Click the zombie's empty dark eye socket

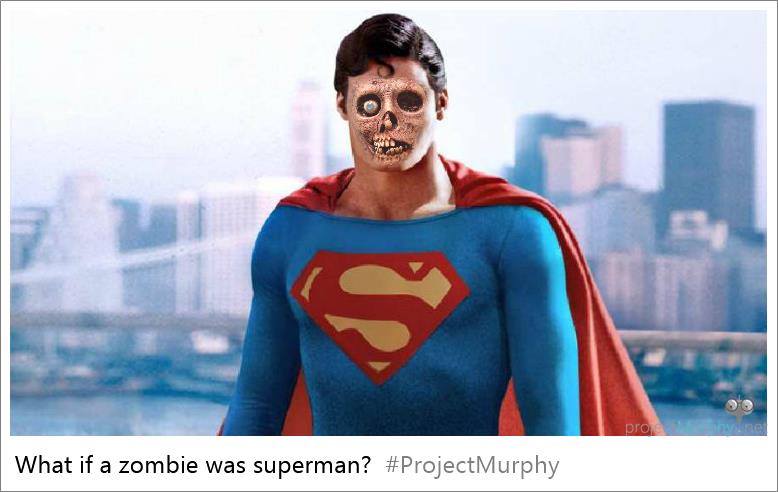click(x=410, y=102)
